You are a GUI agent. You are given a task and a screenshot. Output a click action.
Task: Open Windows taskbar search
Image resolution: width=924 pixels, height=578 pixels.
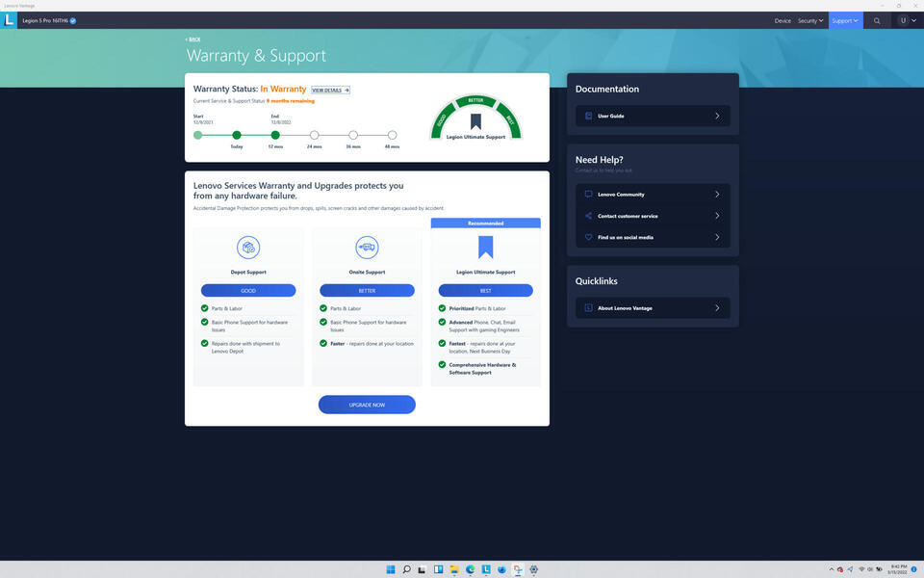click(406, 569)
